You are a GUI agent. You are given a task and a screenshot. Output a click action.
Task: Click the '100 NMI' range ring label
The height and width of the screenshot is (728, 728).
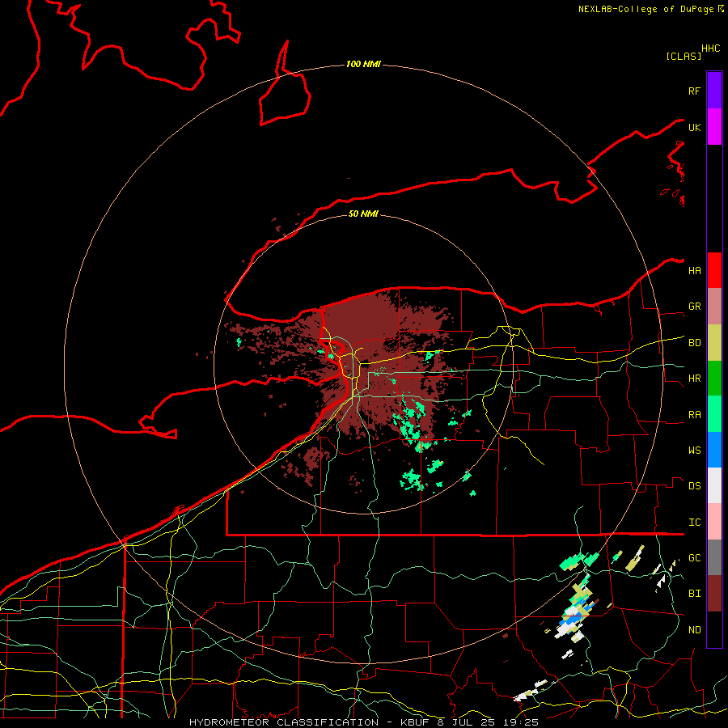click(363, 64)
